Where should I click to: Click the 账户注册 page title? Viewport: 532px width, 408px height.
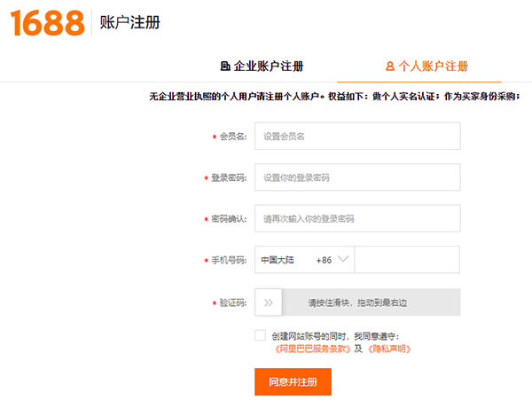pyautogui.click(x=130, y=22)
